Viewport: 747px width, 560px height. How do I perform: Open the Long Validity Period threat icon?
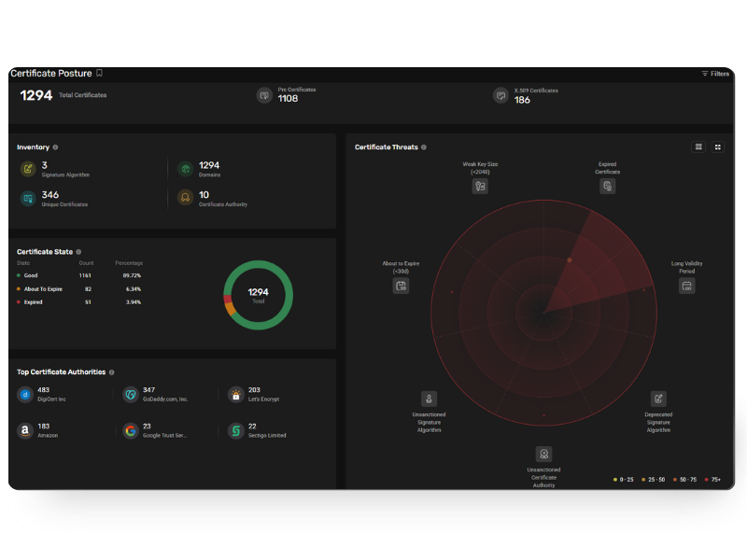click(686, 286)
